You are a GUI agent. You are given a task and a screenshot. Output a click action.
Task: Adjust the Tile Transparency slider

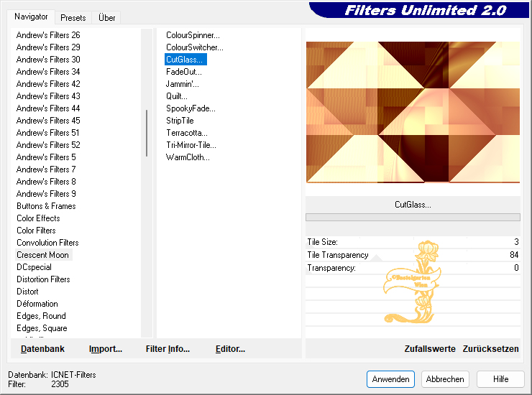pos(413,255)
